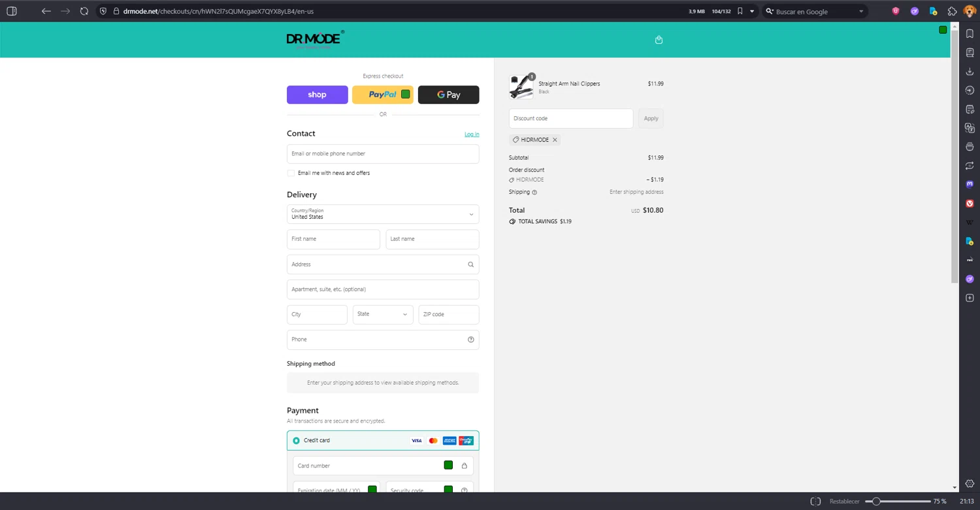Open the Country/Region dropdown
The image size is (980, 510).
pyautogui.click(x=383, y=214)
